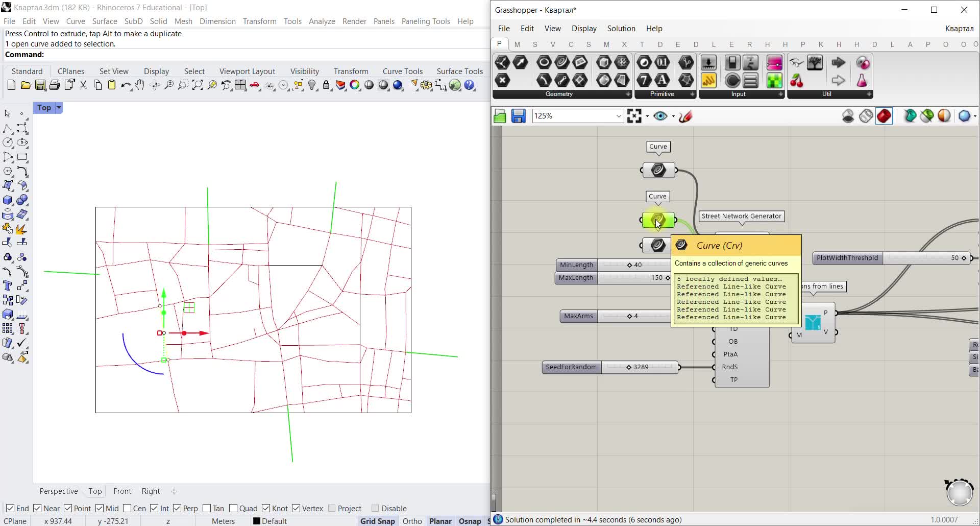
Task: Click the Street Network Generator group label
Action: [x=741, y=216]
